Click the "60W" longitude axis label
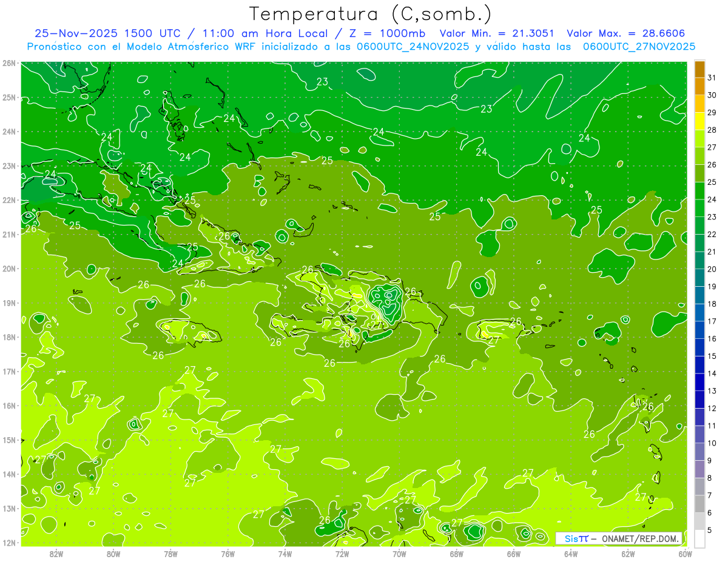The image size is (728, 562). pyautogui.click(x=686, y=553)
